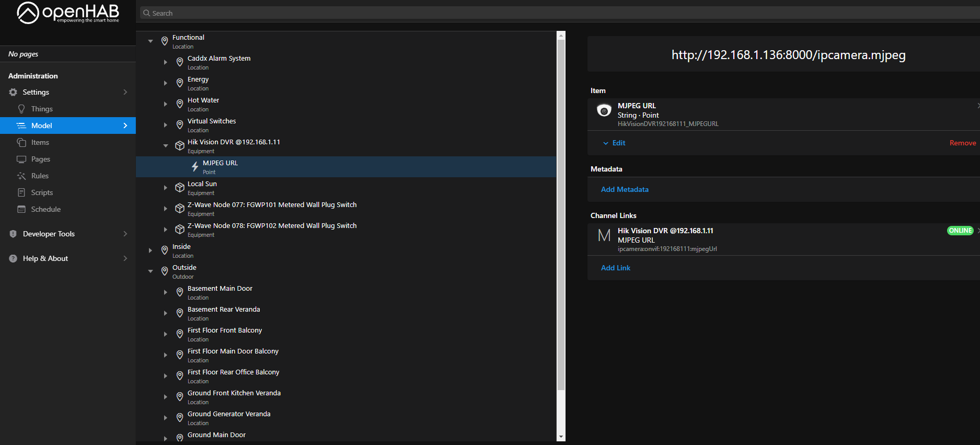Click the lightbulb icon next to Things

pyautogui.click(x=21, y=109)
